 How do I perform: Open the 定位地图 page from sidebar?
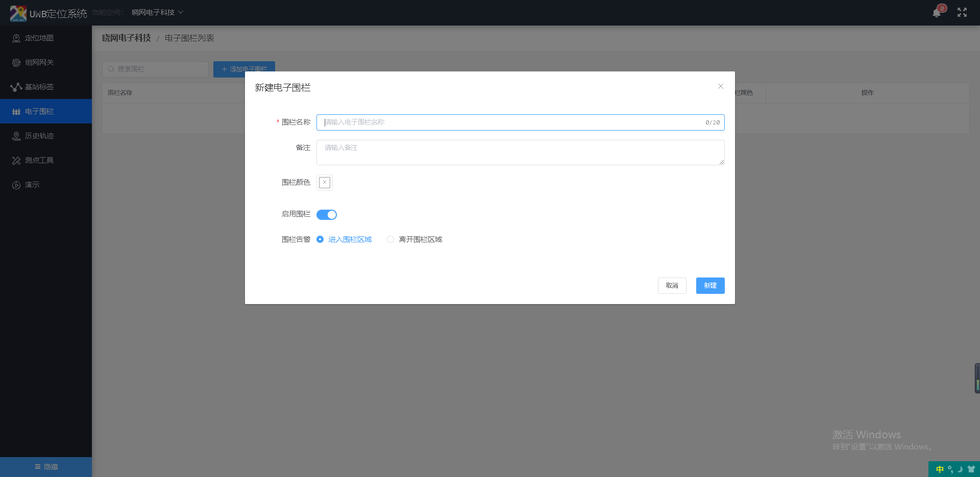coord(38,38)
